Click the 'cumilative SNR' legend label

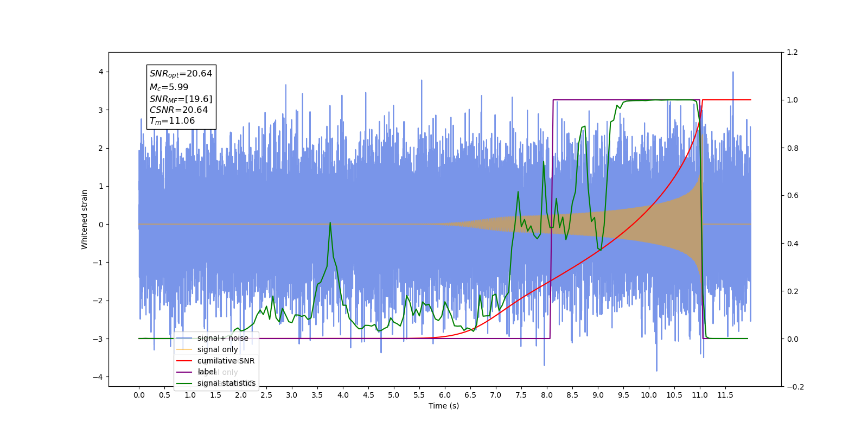point(226,361)
